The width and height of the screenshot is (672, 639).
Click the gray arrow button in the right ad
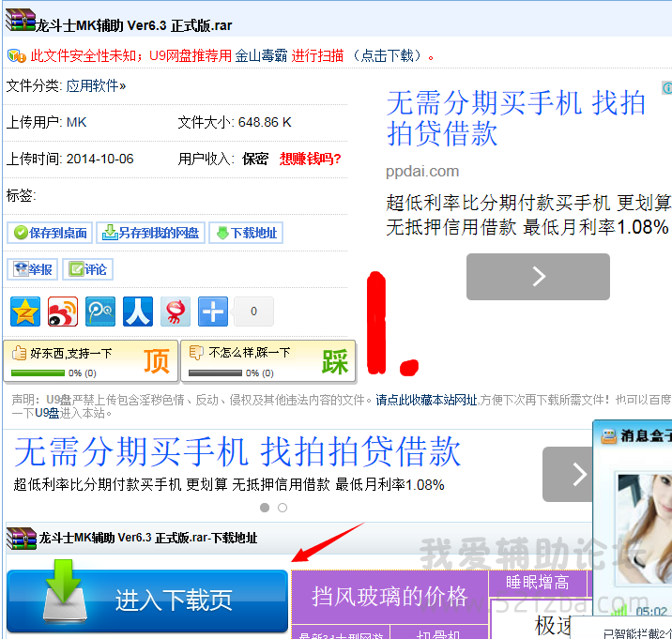538,277
